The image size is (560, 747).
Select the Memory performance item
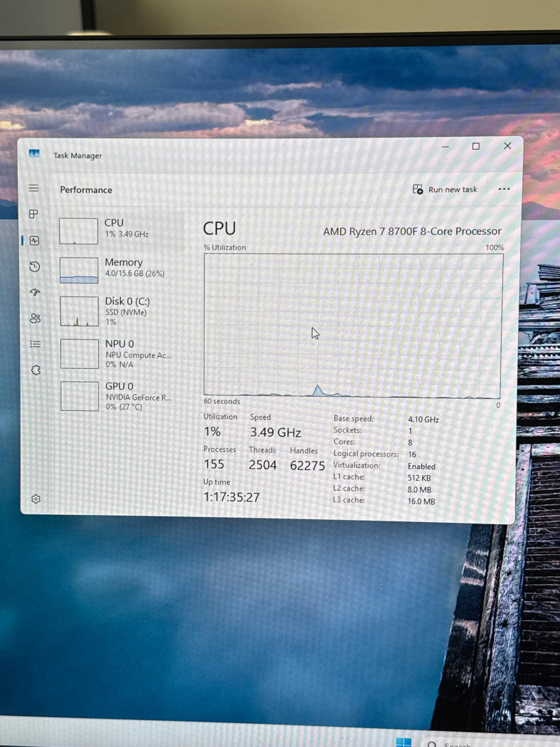pos(119,269)
